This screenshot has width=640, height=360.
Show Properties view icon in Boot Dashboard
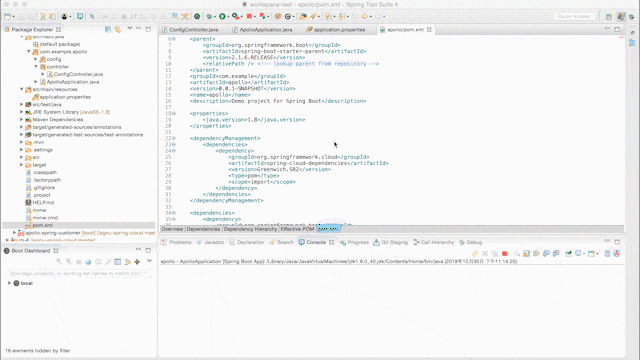tap(118, 262)
